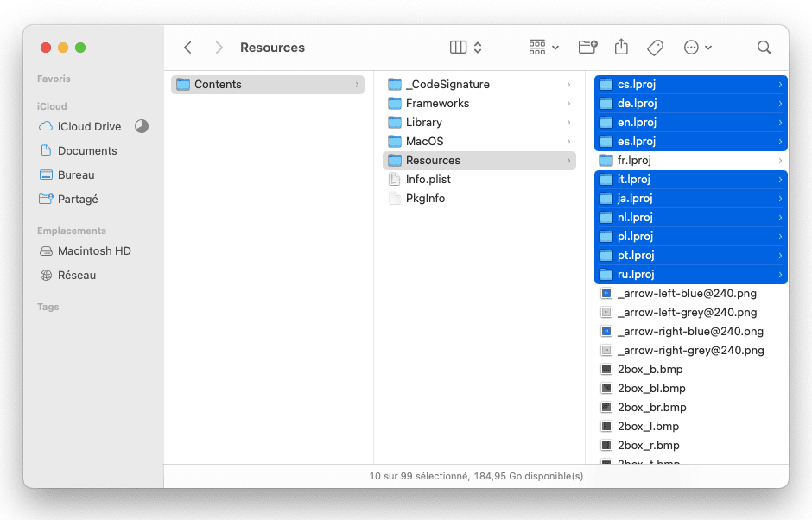Click the _CodeSignature row chevron

point(568,85)
